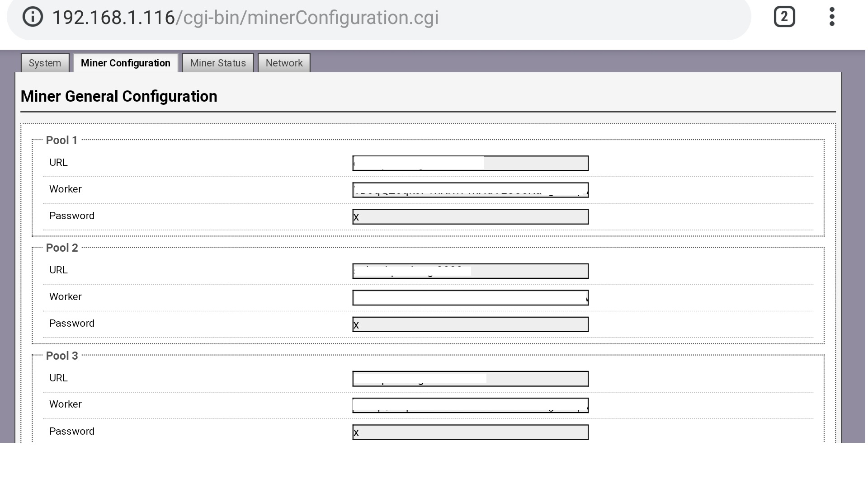Go to the Network tab
Image resolution: width=868 pixels, height=488 pixels.
coord(284,63)
